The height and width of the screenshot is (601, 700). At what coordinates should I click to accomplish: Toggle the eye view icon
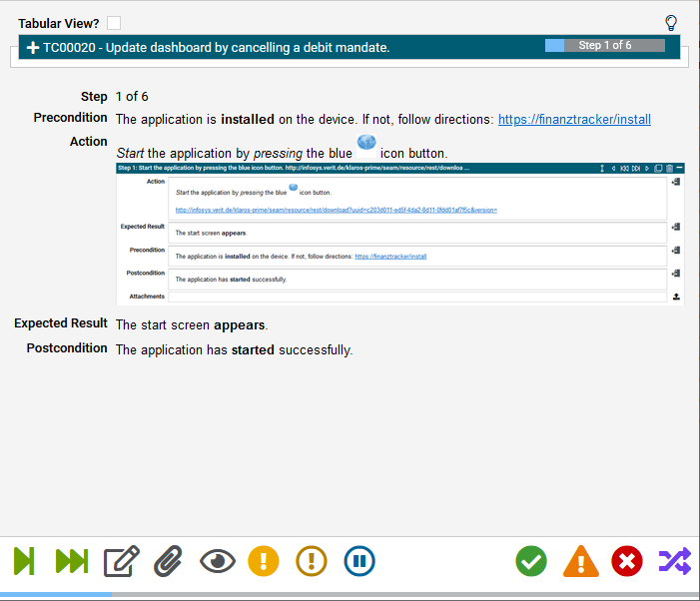[x=218, y=561]
